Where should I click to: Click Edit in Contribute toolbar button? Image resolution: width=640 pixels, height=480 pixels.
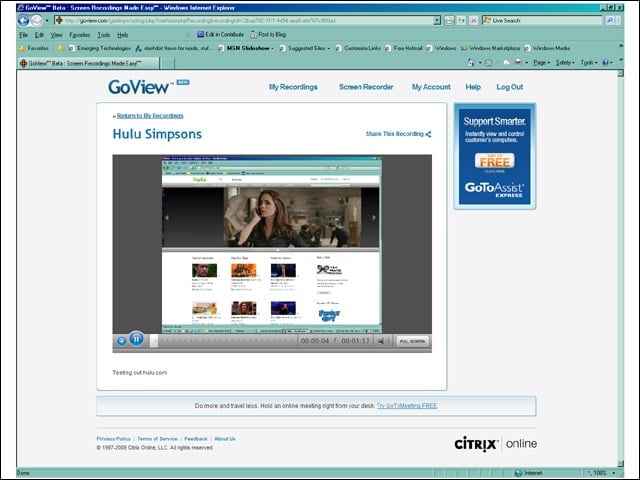[x=220, y=35]
